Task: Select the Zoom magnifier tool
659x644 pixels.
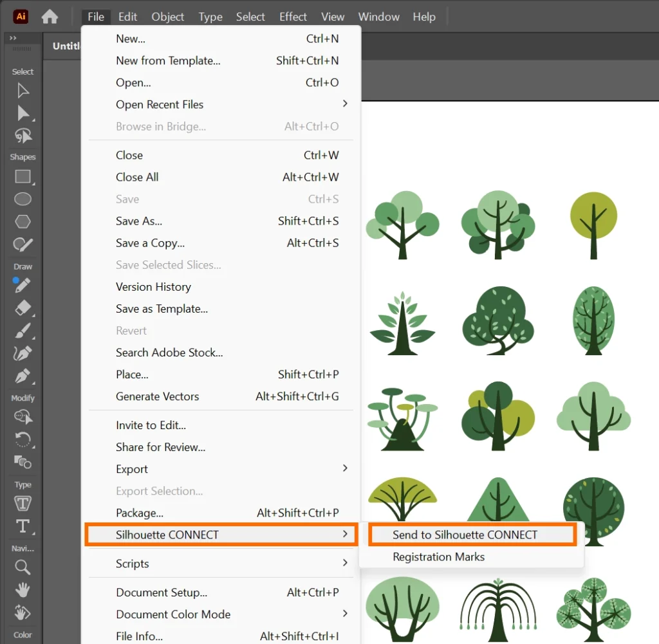Action: pos(23,567)
